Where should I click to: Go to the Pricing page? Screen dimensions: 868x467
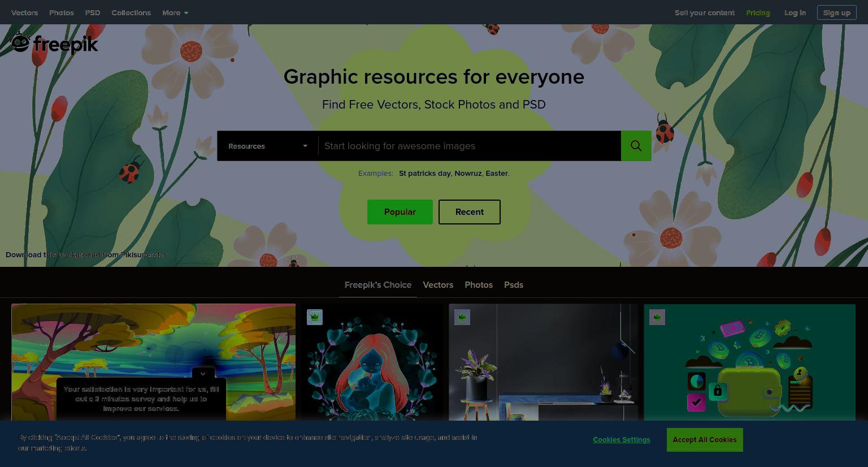[758, 12]
